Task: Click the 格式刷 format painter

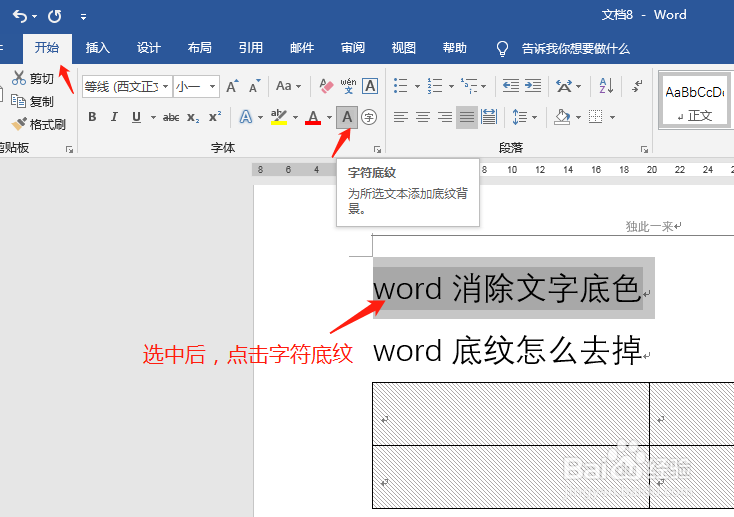Action: (x=38, y=124)
